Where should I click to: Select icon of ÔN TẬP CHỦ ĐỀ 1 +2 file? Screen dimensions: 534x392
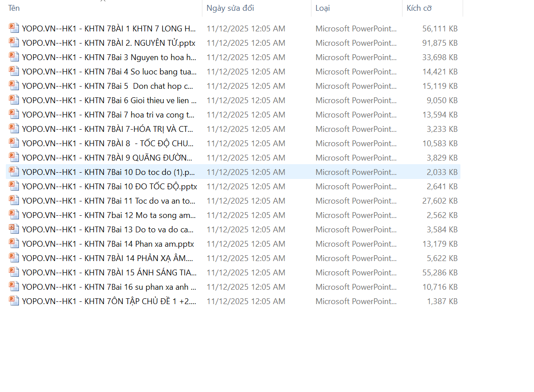pos(14,301)
